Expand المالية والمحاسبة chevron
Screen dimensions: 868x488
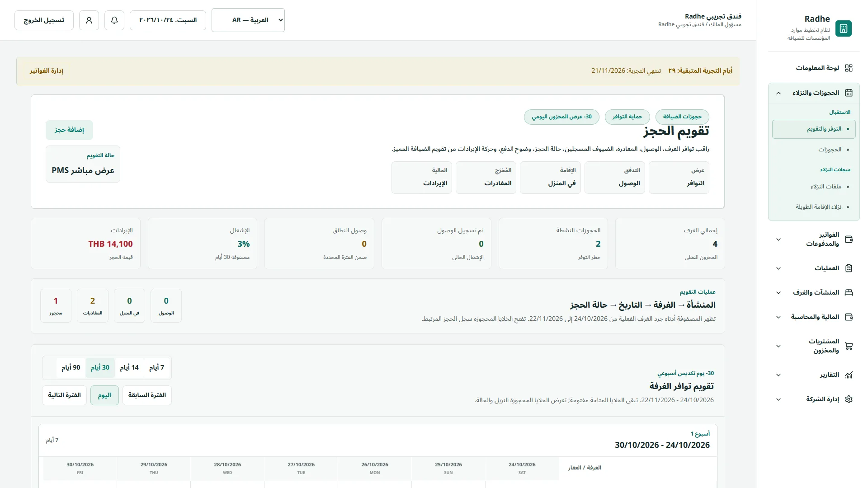tap(778, 317)
